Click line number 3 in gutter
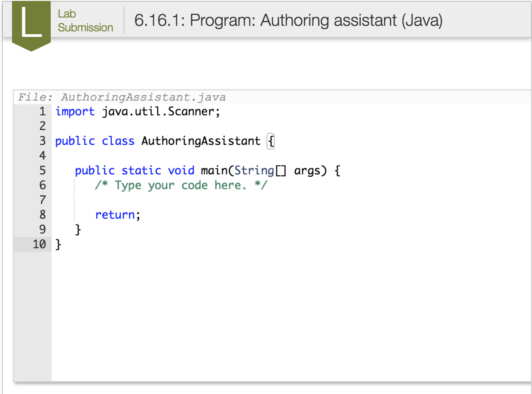 coord(42,141)
